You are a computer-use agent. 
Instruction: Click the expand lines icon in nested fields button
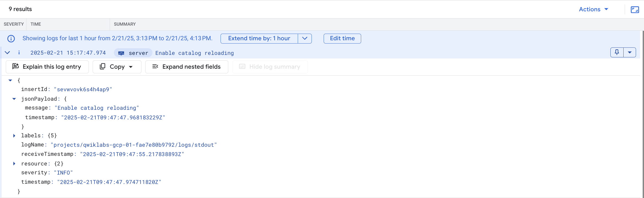pyautogui.click(x=155, y=66)
